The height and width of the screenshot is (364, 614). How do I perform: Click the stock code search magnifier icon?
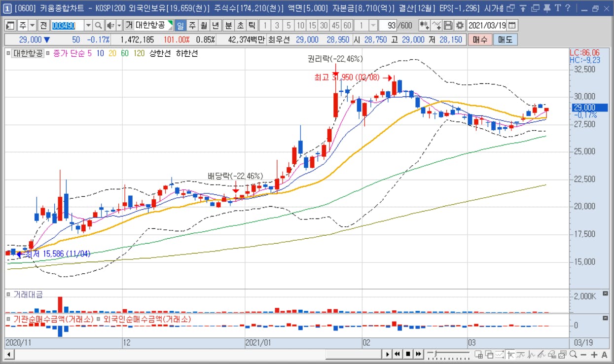[x=98, y=25]
